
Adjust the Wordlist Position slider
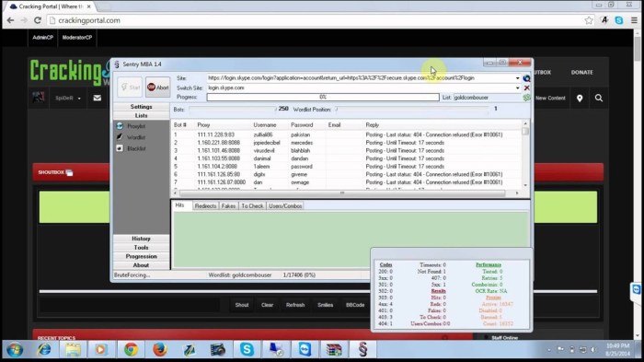412,109
